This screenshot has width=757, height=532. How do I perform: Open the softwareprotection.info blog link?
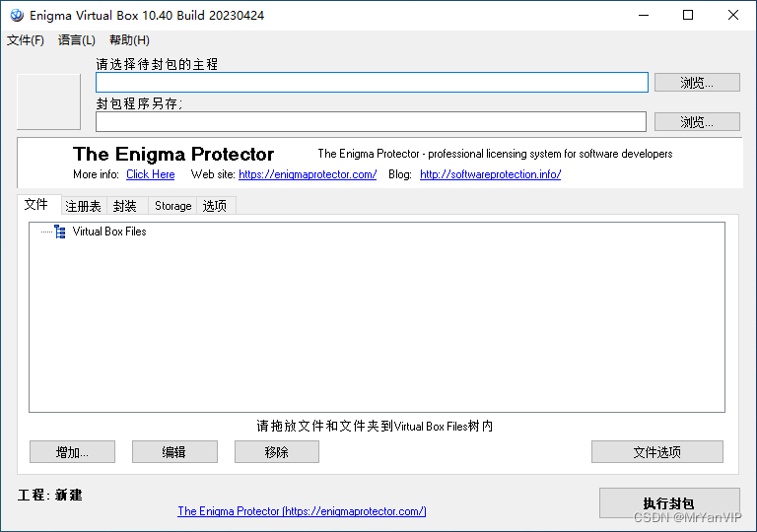[491, 174]
